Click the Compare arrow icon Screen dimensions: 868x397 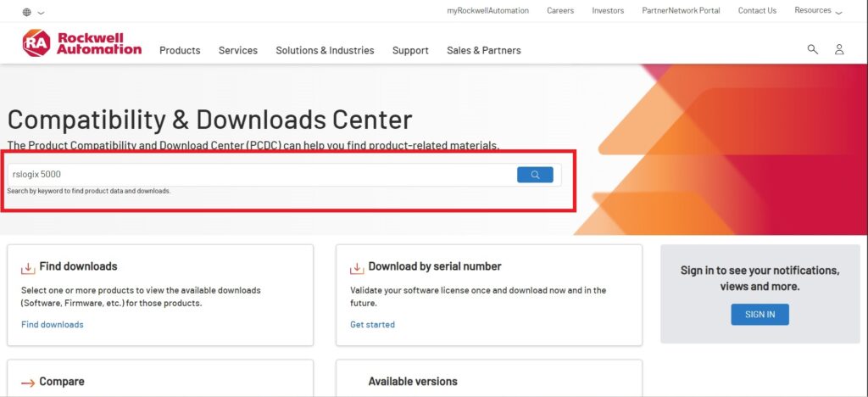(x=28, y=383)
